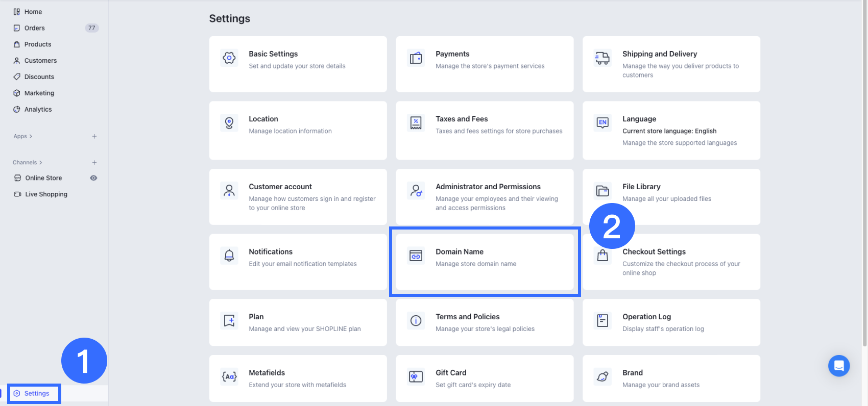
Task: Click 'Manage and view your SHOPLINE plan'
Action: pos(305,329)
